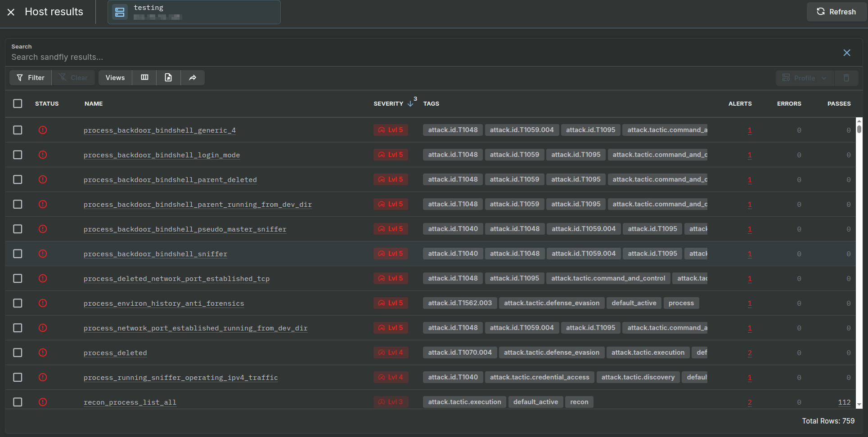The height and width of the screenshot is (437, 868).
Task: Open process_environ_history_anti_forensics result
Action: 164,303
